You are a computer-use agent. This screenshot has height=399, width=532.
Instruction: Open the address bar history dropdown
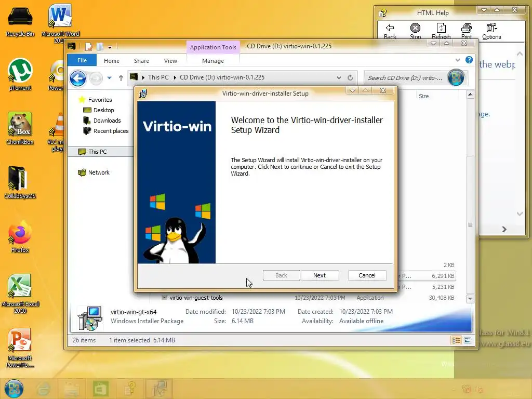click(339, 78)
